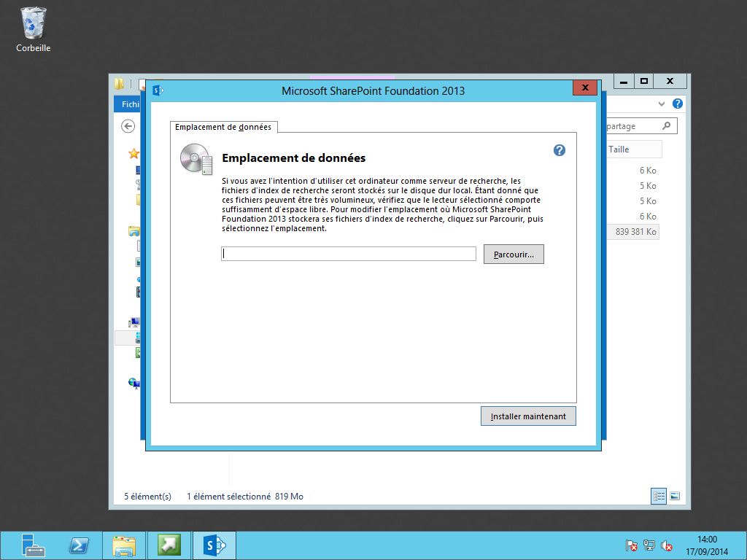This screenshot has height=560, width=747.
Task: Switch Explorer to details view
Action: coord(659,496)
